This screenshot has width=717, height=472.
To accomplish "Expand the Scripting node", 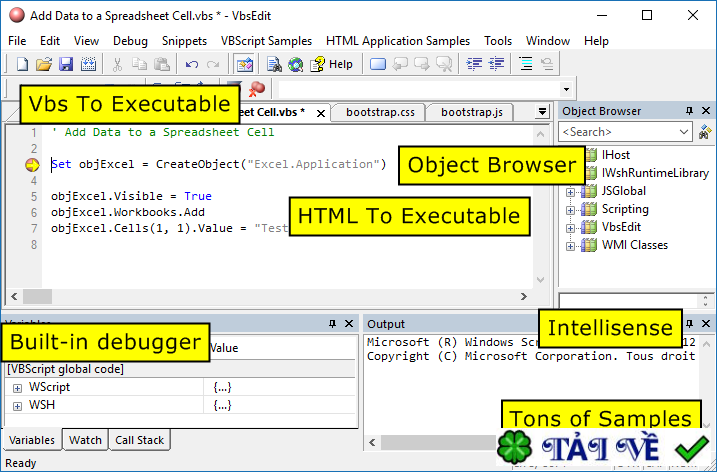I will tap(570, 210).
